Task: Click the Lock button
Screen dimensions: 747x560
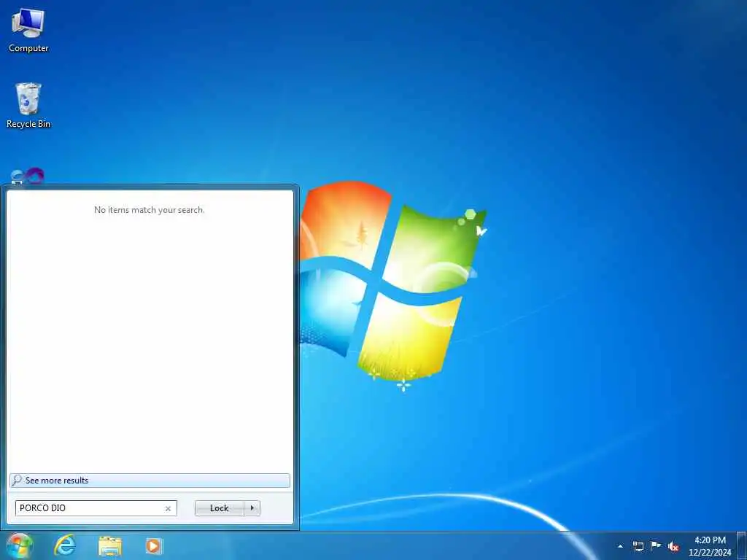Action: pos(219,508)
